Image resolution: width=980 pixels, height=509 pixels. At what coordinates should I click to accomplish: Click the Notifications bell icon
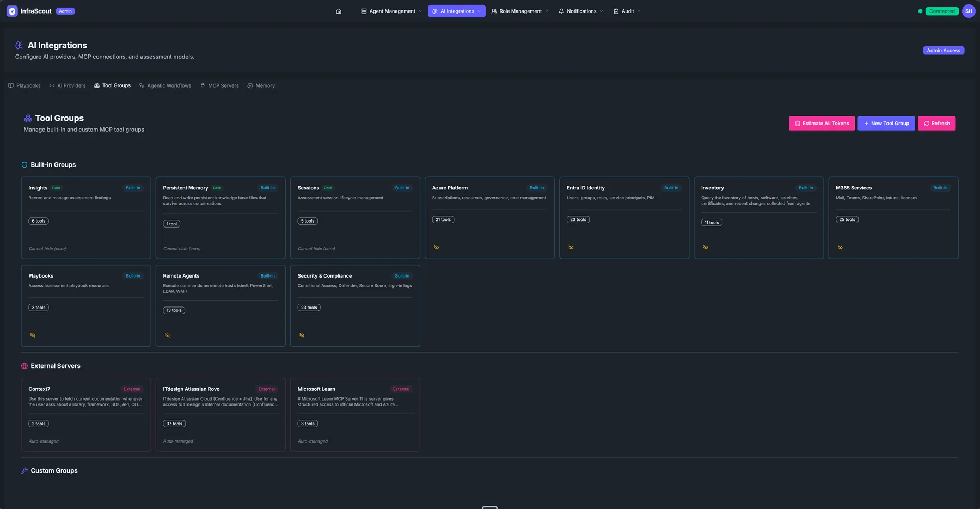tap(561, 11)
